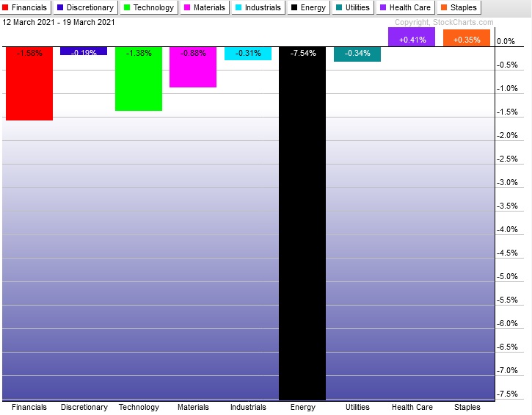The height and width of the screenshot is (415, 532).
Task: Click the Energy x-axis label
Action: (302, 407)
